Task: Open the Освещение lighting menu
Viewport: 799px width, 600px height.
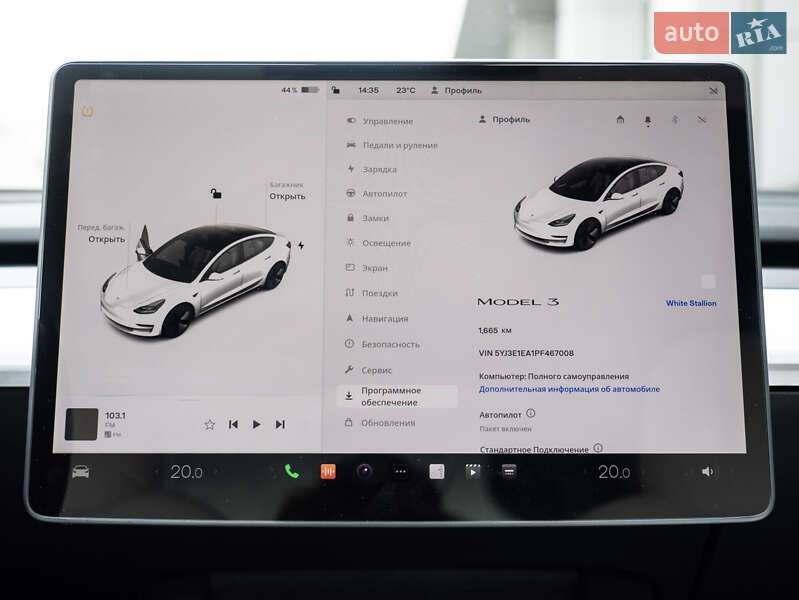Action: click(378, 243)
